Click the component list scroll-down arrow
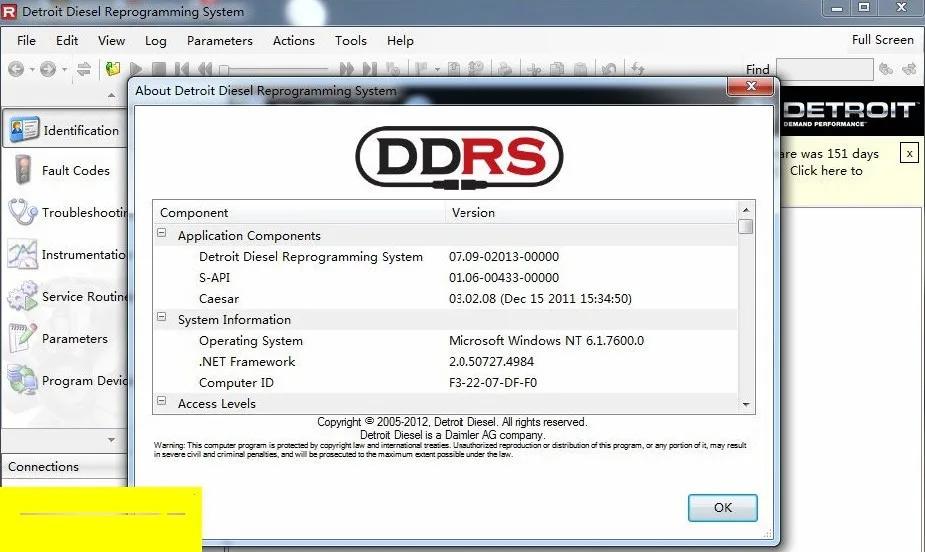This screenshot has height=552, width=925. pos(746,405)
